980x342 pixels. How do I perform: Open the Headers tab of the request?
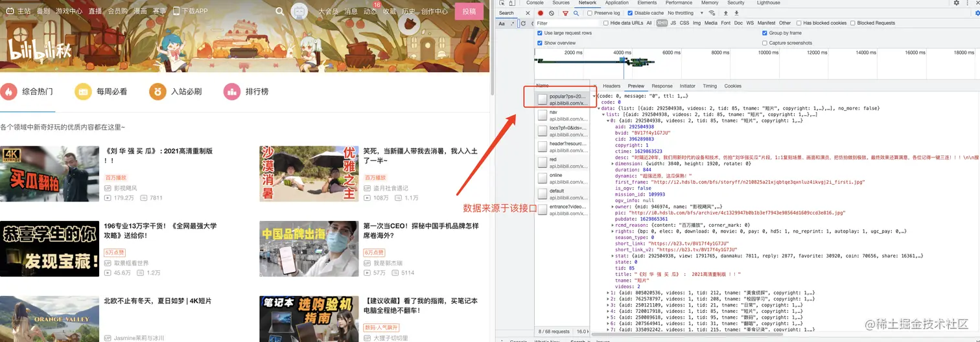(611, 85)
